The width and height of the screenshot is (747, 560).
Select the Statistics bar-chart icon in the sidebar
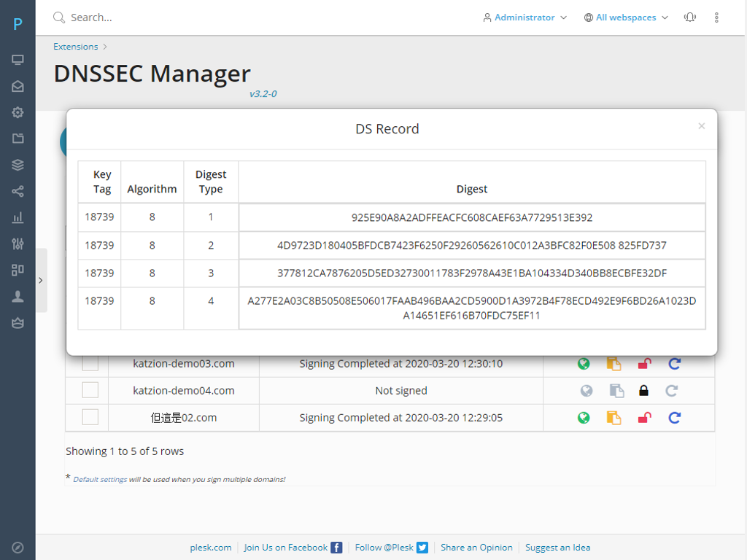(x=18, y=217)
